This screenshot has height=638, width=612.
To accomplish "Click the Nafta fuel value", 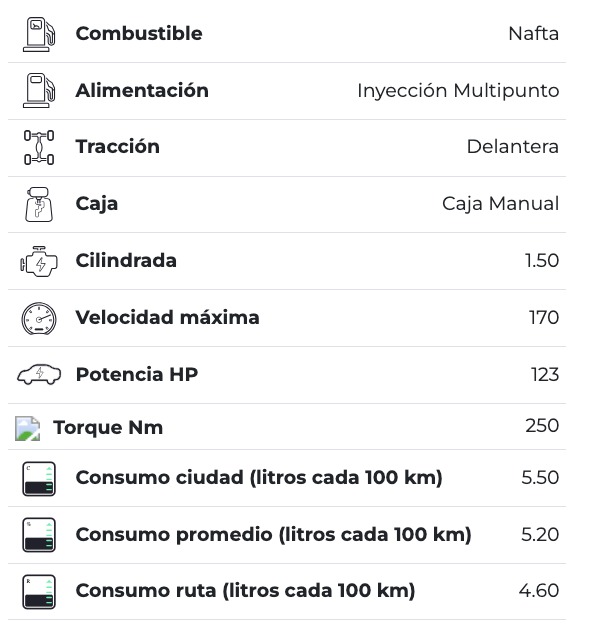I will [533, 34].
